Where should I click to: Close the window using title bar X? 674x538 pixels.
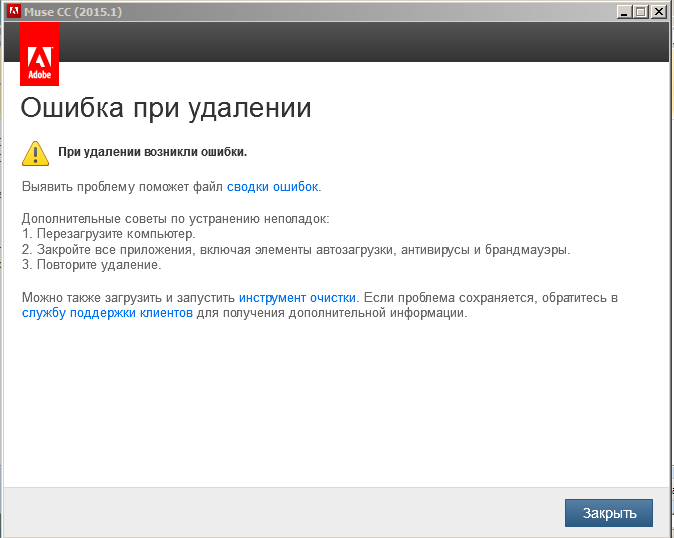coord(658,12)
